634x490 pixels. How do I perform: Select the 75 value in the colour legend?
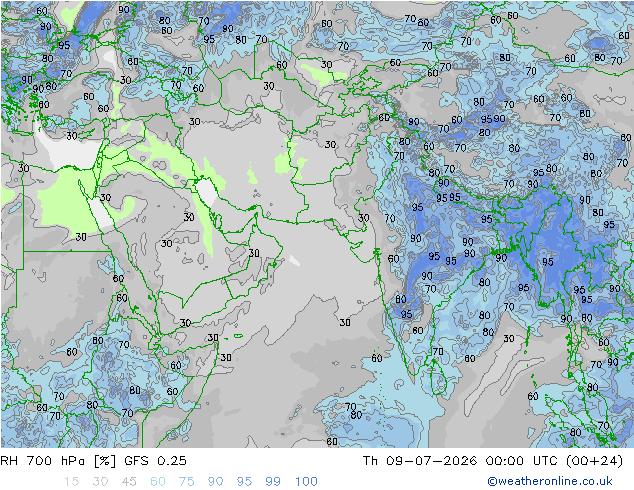[186, 482]
